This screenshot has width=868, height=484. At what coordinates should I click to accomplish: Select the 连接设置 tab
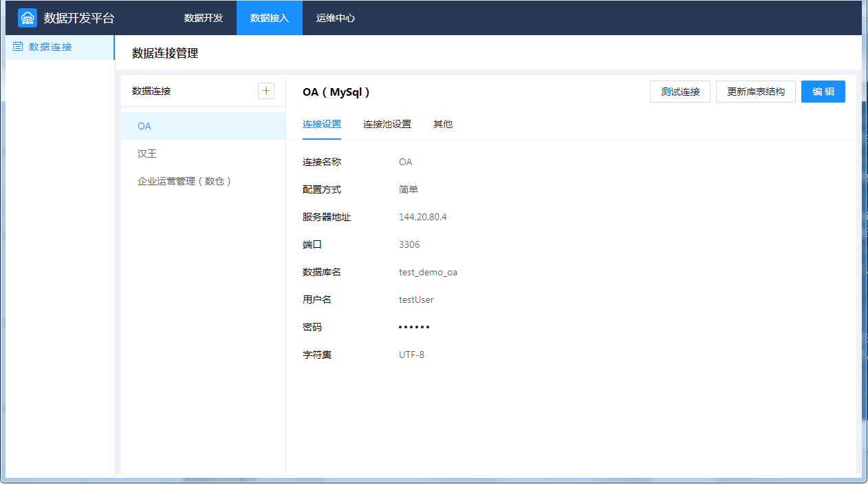[x=322, y=125]
